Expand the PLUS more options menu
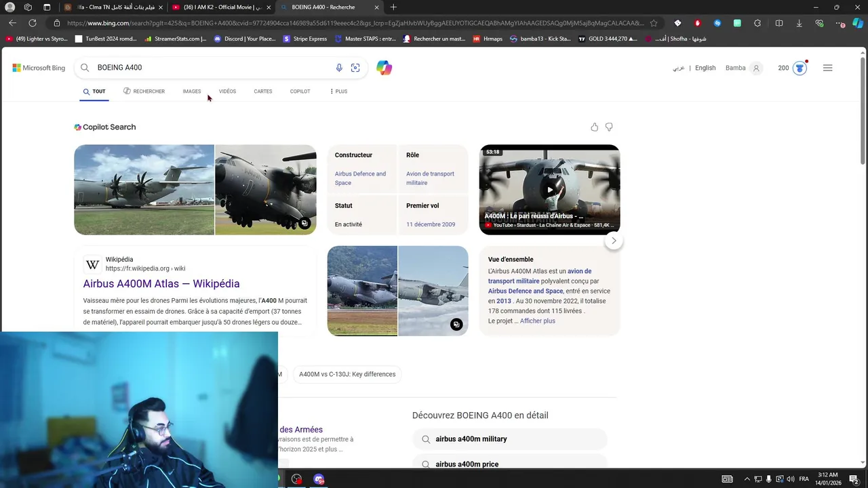Screen dimensions: 868x488 [x=338, y=91]
